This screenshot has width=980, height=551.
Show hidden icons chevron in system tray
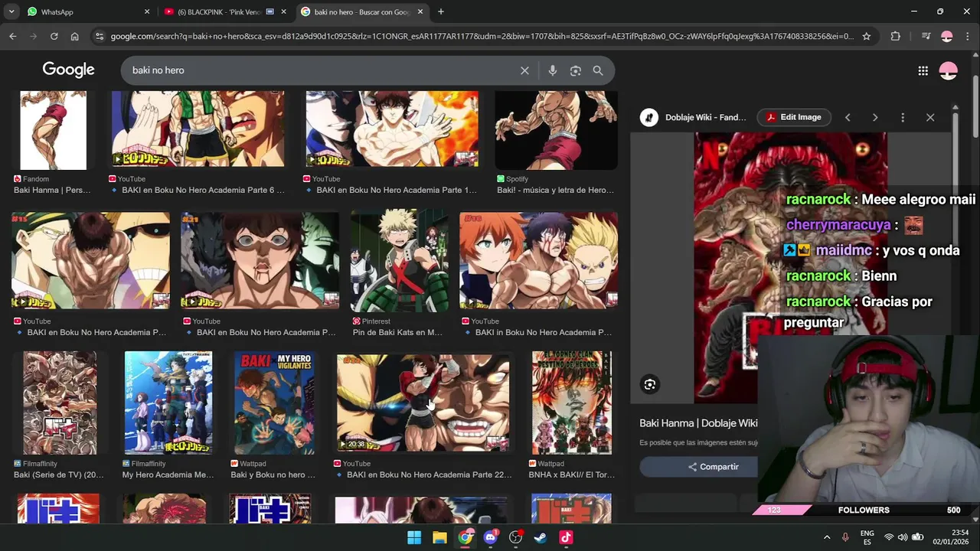[x=827, y=537]
